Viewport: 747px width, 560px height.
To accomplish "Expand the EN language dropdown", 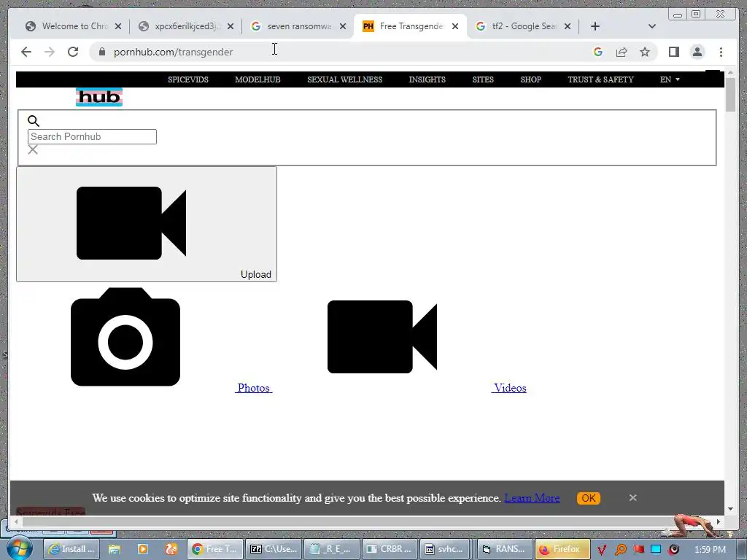I will [670, 79].
